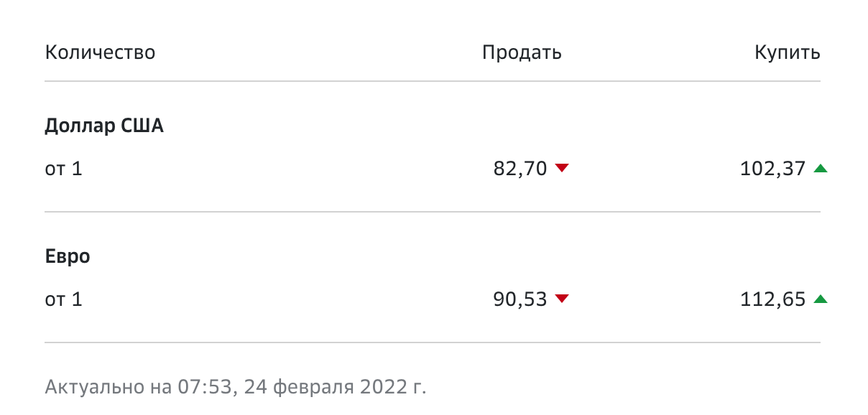Select the Продать column header
Viewport: 868px width, 415px height.
[522, 52]
